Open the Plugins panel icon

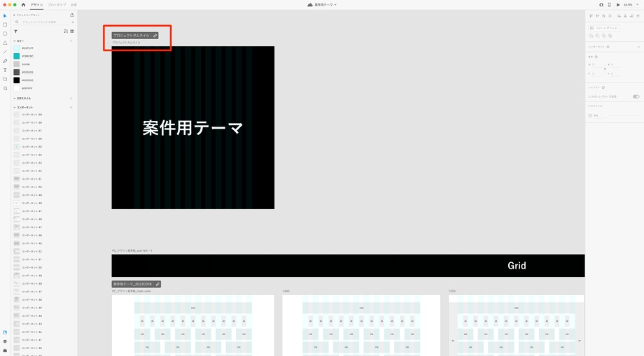click(x=5, y=350)
